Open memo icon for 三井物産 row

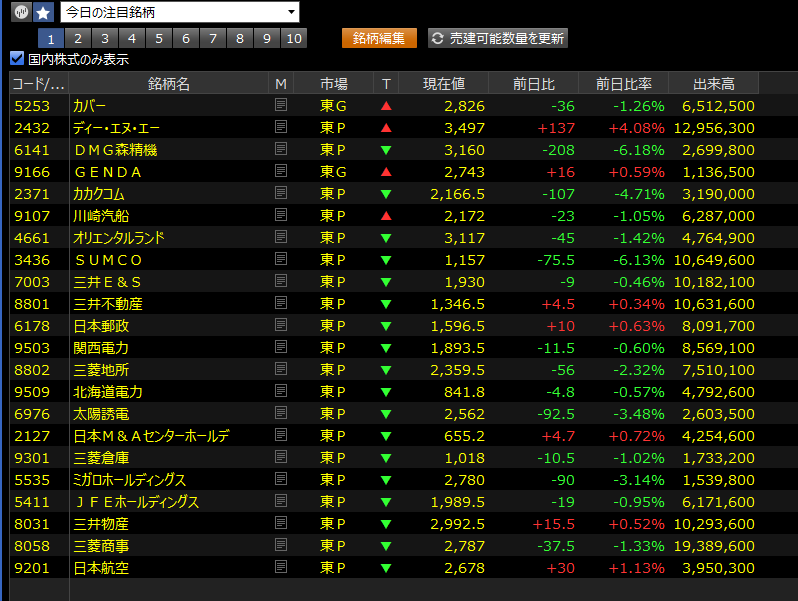(x=281, y=523)
